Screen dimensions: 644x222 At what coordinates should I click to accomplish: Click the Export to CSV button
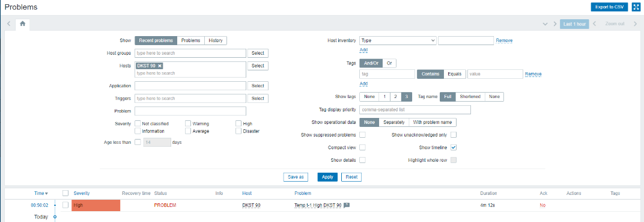(609, 7)
